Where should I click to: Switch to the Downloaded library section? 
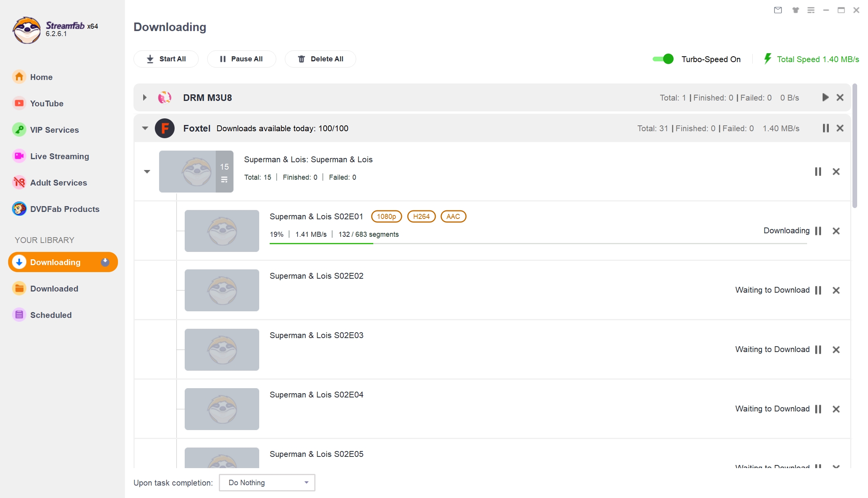[x=54, y=288]
